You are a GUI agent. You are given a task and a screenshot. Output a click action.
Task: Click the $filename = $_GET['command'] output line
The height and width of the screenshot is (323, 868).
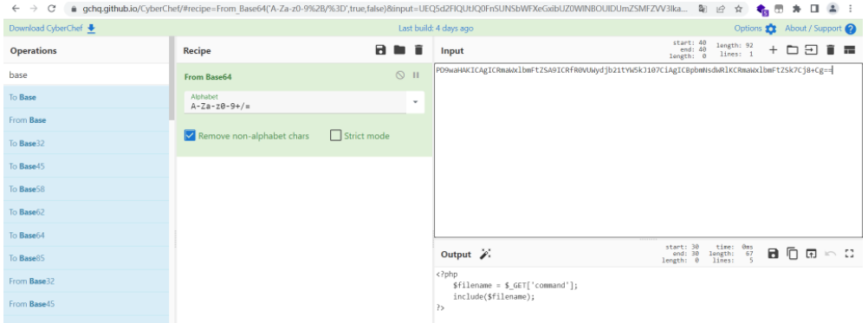(x=515, y=286)
